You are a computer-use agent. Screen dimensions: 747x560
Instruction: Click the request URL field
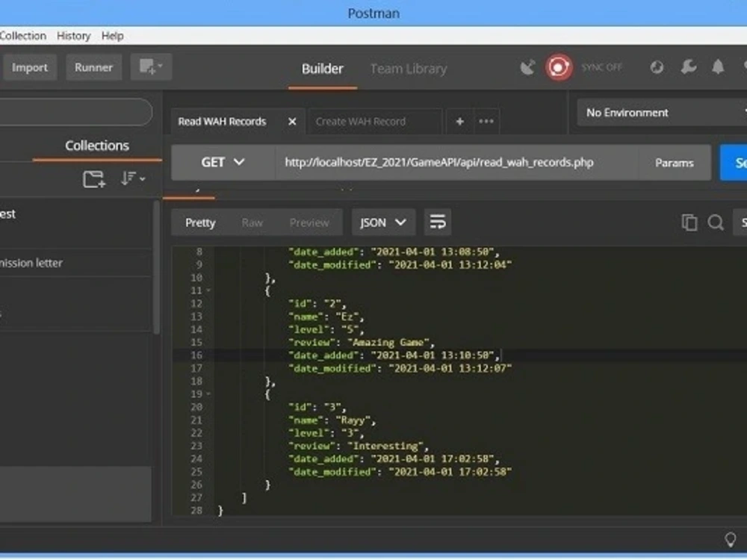(x=456, y=163)
